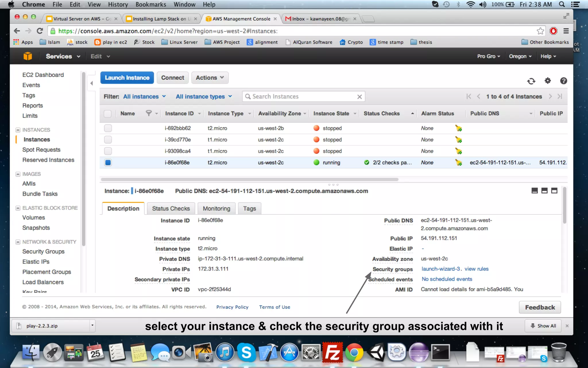
Task: Maximize the detail pane layout
Action: click(554, 191)
